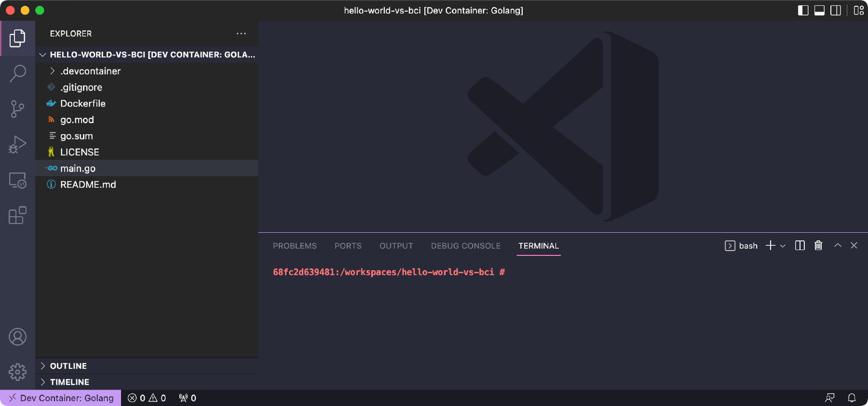
Task: Maximize the panel size chevron
Action: click(838, 245)
